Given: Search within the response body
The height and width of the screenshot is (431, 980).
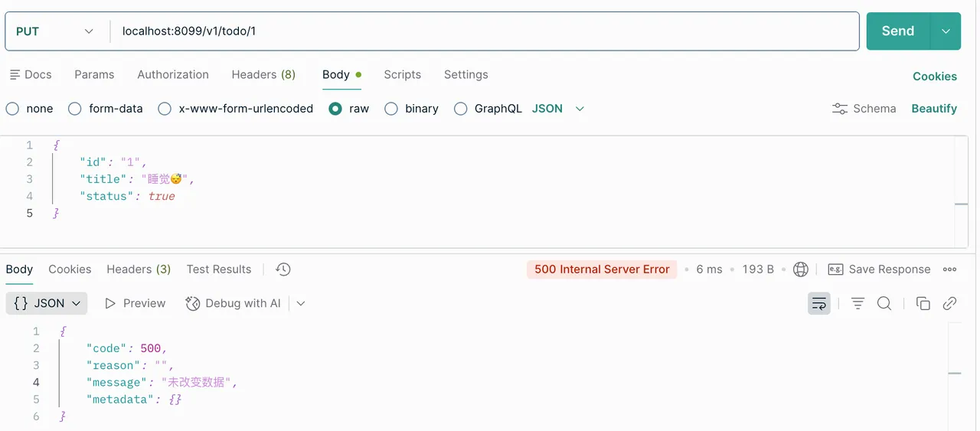Looking at the screenshot, I should pos(884,304).
